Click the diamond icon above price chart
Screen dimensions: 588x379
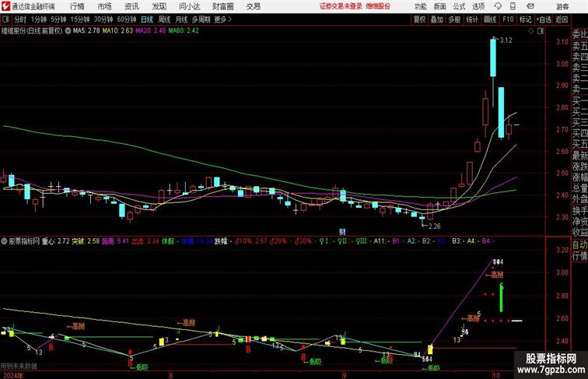point(531,32)
